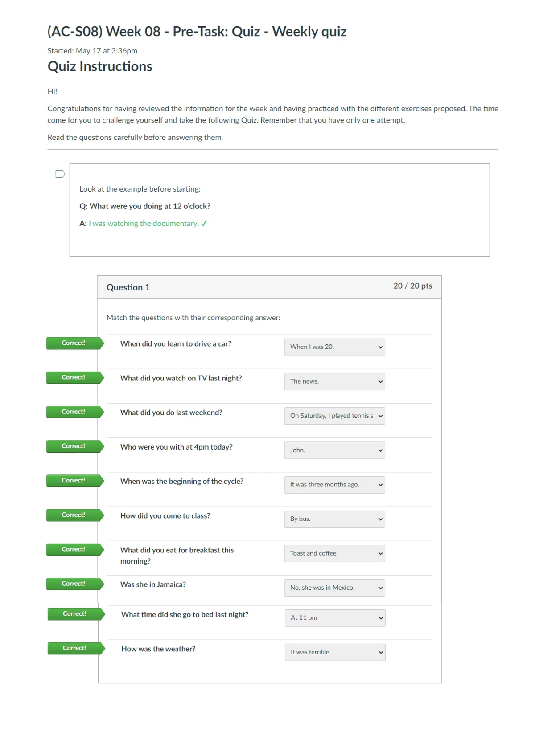Open the 'When I was 20.' answer dropdown
The height and width of the screenshot is (756, 535).
(334, 347)
